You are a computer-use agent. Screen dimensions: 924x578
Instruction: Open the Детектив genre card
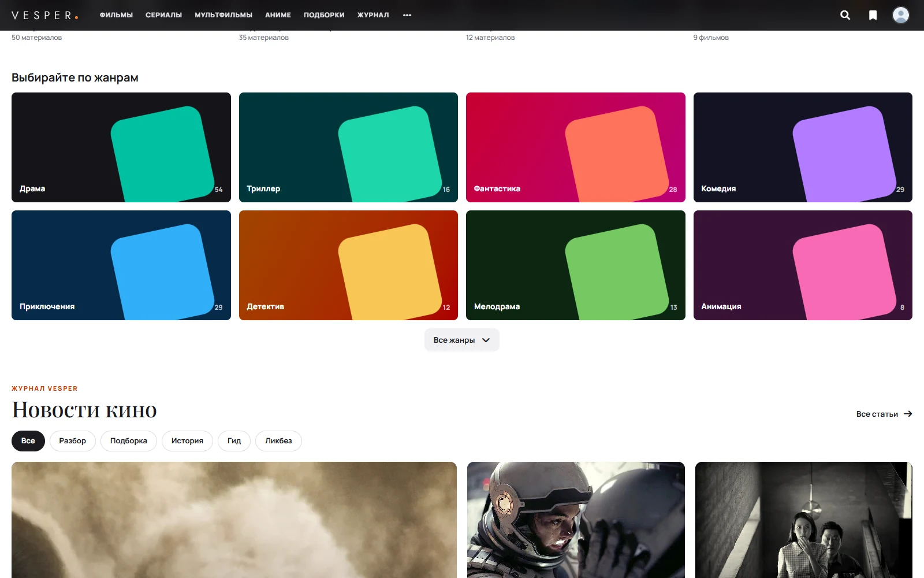tap(348, 265)
